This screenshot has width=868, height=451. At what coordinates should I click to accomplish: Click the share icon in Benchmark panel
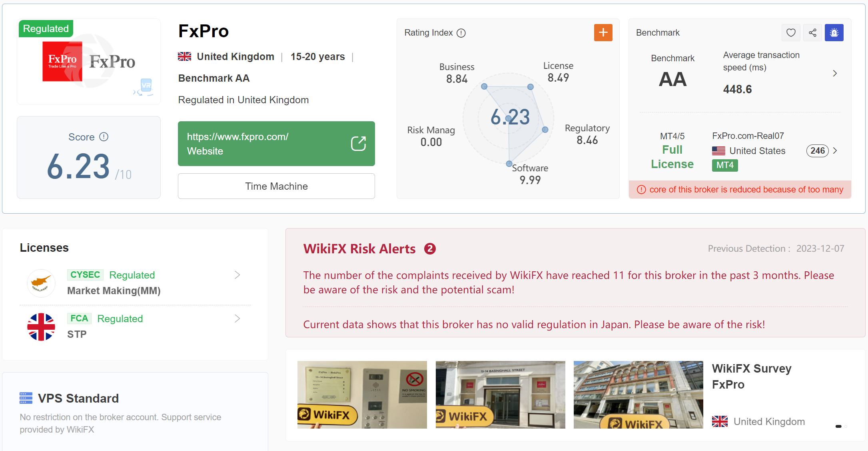pos(812,32)
